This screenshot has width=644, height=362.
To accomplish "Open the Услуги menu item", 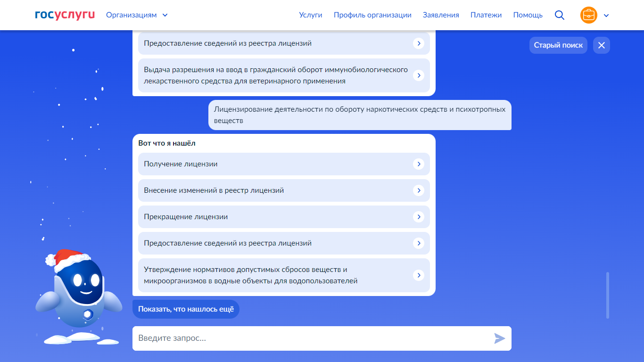I will pos(311,15).
